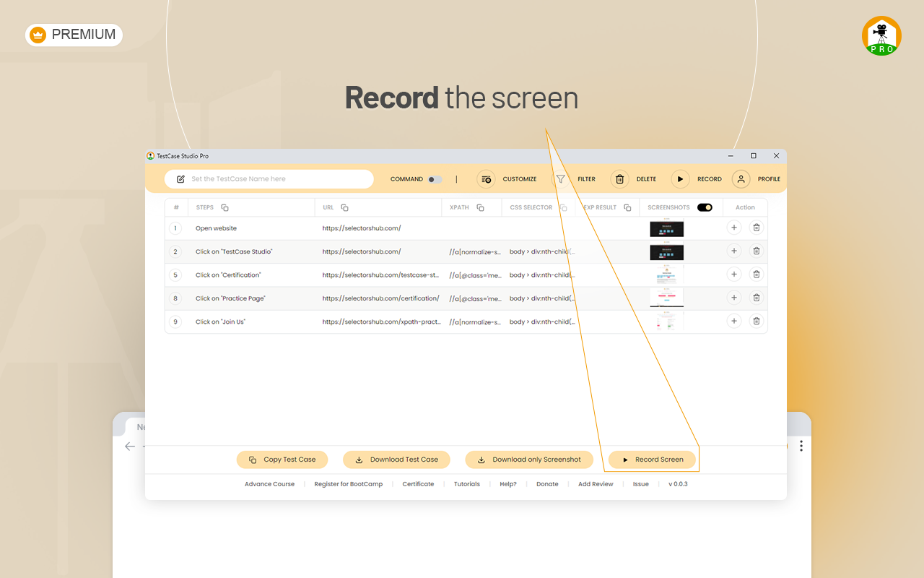Open the Customize settings icon
Screen dimensions: 924x578
(487, 178)
